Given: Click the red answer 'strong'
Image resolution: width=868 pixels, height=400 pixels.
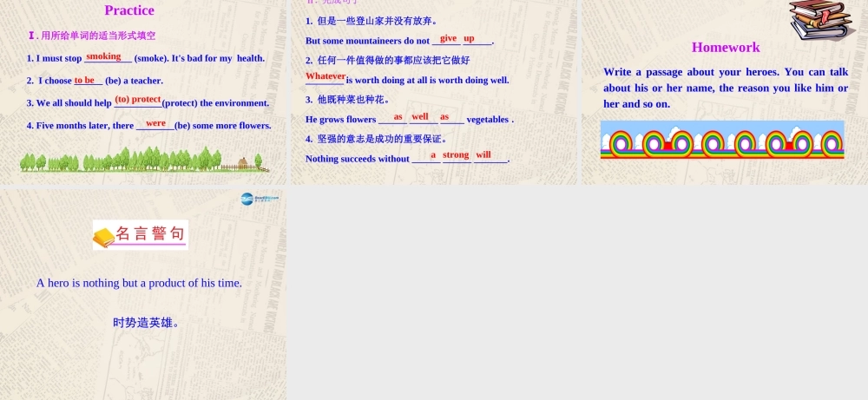Looking at the screenshot, I should click(457, 155).
